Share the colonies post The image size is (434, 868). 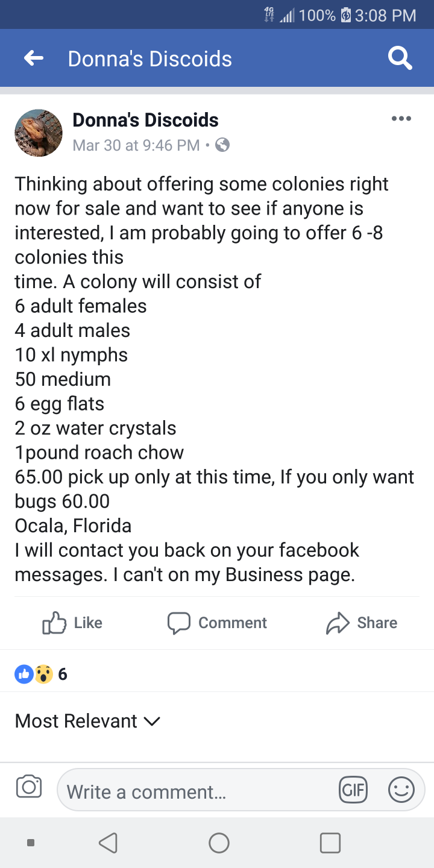(361, 623)
